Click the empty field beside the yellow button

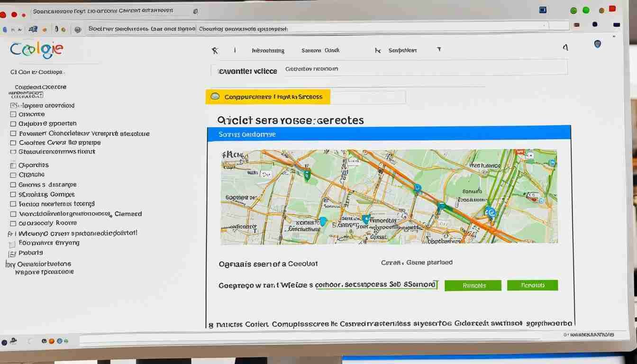pyautogui.click(x=368, y=97)
